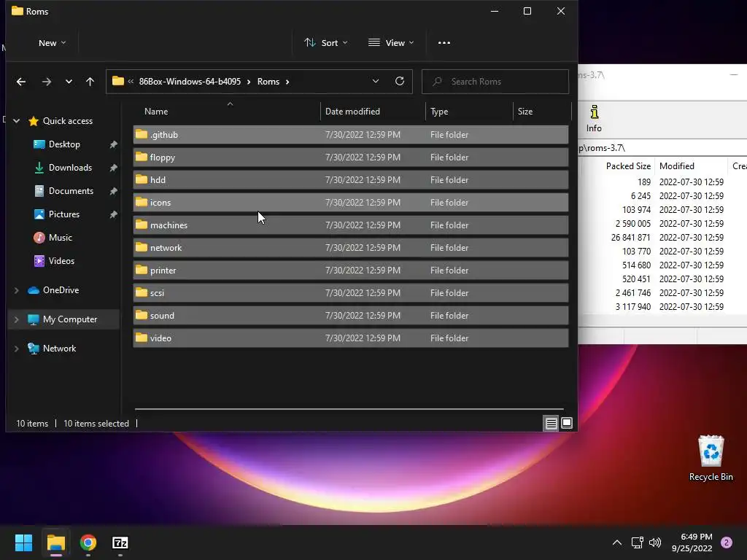Click the 86Box-Windows-64-b4095 breadcrumb
The width and height of the screenshot is (747, 560).
pos(190,82)
